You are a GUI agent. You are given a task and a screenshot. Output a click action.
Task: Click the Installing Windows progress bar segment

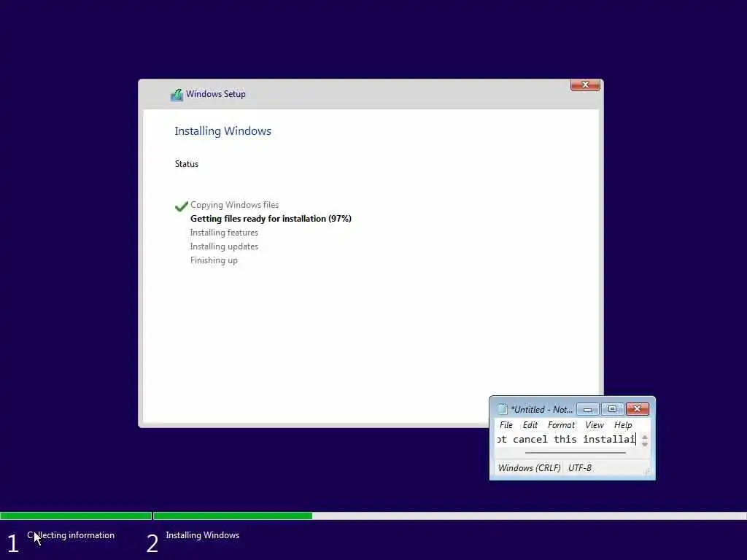click(449, 516)
